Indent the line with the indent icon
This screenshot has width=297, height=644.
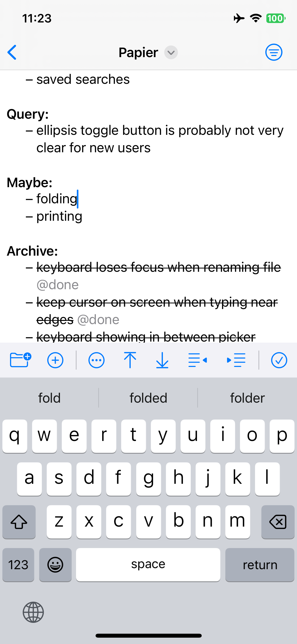236,360
